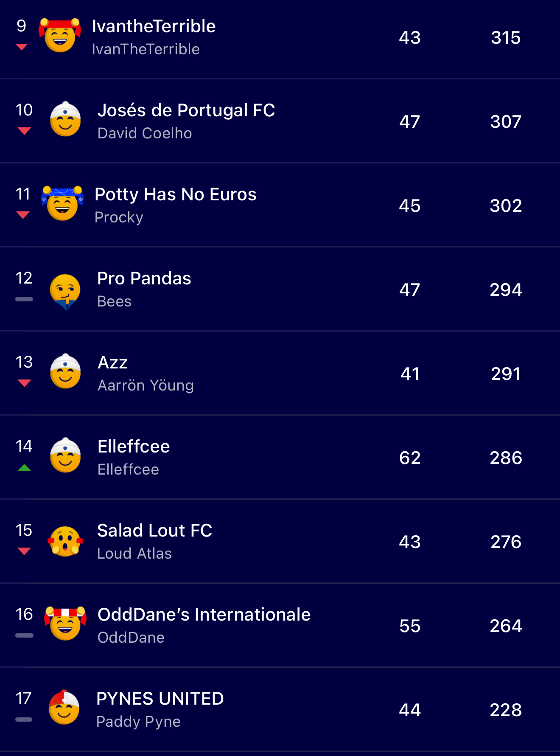The width and height of the screenshot is (560, 756).
Task: Tap Josés de Portugal FC avatar icon
Action: [65, 120]
